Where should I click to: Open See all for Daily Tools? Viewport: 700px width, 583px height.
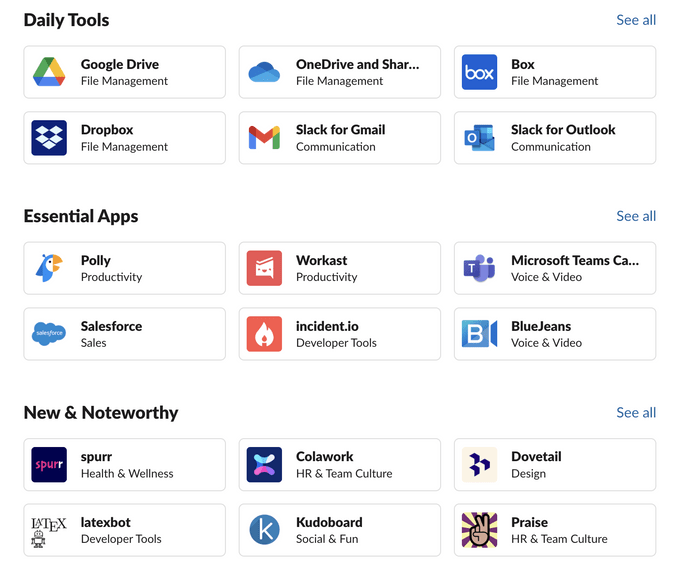point(636,20)
